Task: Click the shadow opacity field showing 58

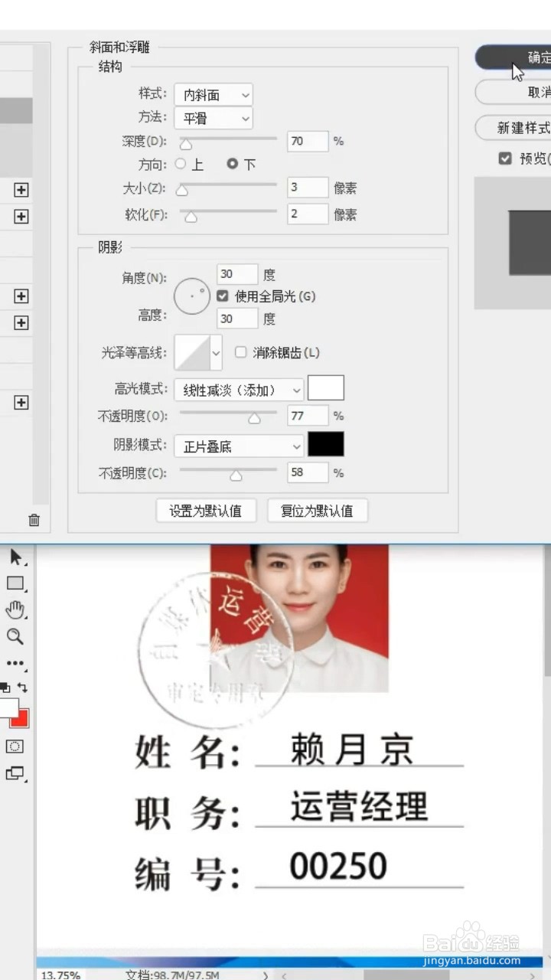Action: (308, 472)
